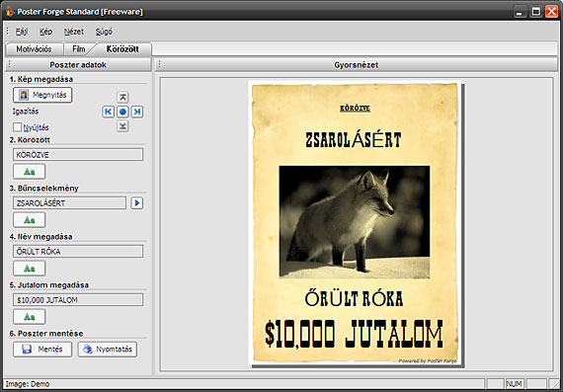Viewport: 563px width, 392px height.
Task: Click the $10,000 JUTALOM input field
Action: pyautogui.click(x=78, y=300)
